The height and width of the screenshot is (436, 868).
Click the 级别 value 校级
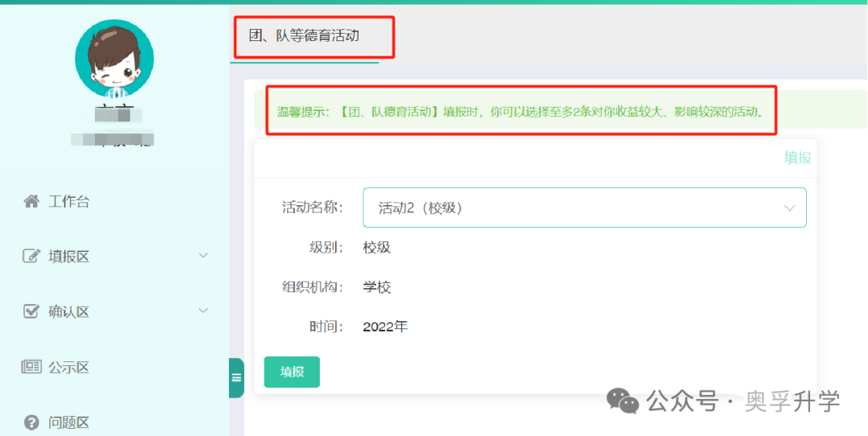pyautogui.click(x=377, y=247)
